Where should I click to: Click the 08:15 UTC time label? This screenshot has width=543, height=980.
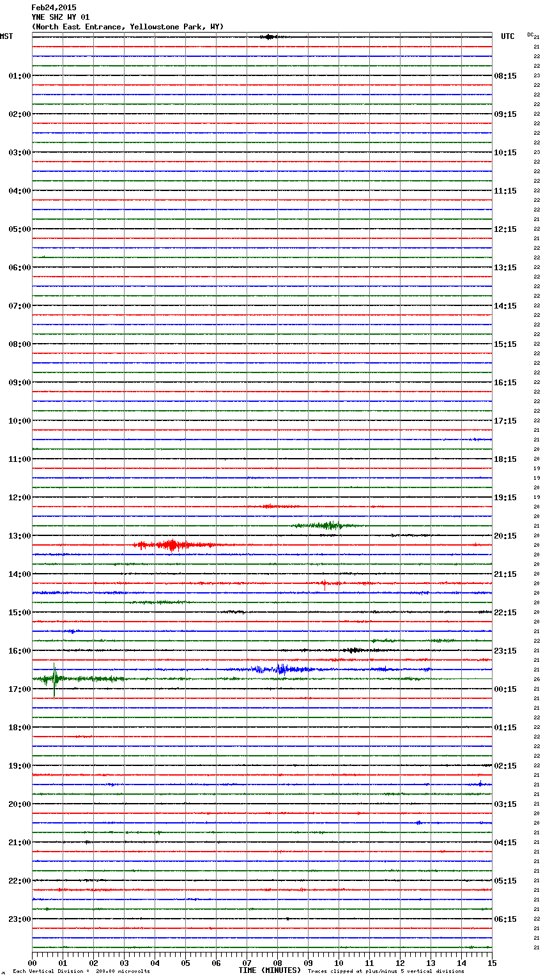tap(505, 76)
